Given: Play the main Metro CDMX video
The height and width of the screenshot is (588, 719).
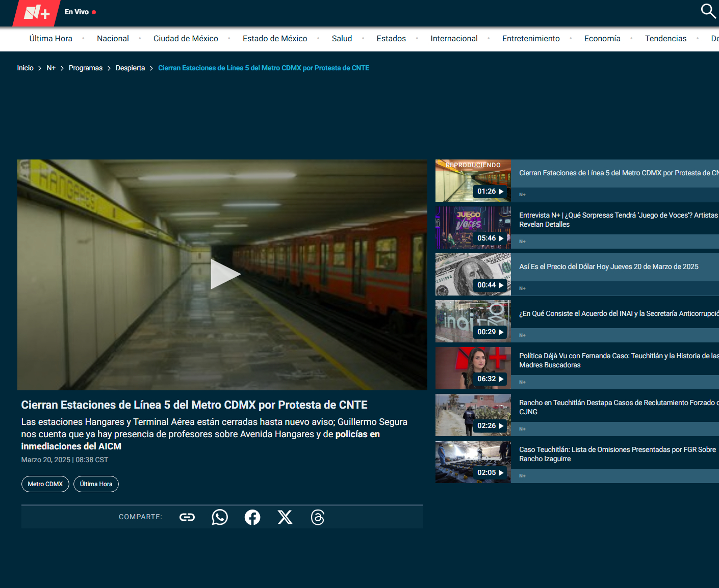Looking at the screenshot, I should point(225,274).
